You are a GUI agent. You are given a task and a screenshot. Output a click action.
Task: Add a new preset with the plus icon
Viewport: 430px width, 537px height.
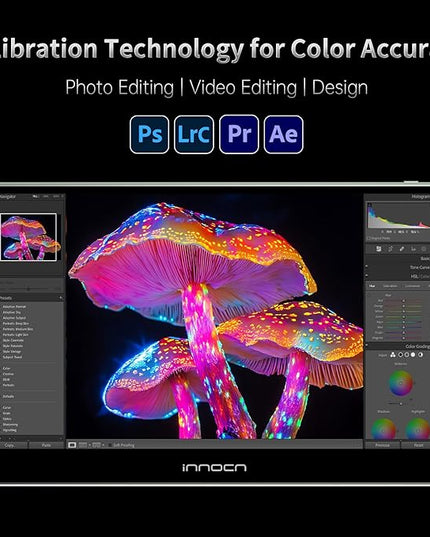(61, 298)
